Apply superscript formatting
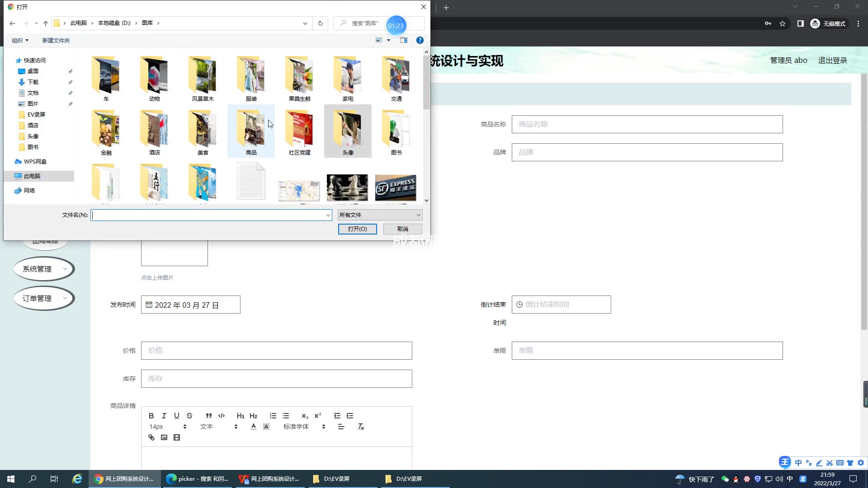 tap(318, 416)
